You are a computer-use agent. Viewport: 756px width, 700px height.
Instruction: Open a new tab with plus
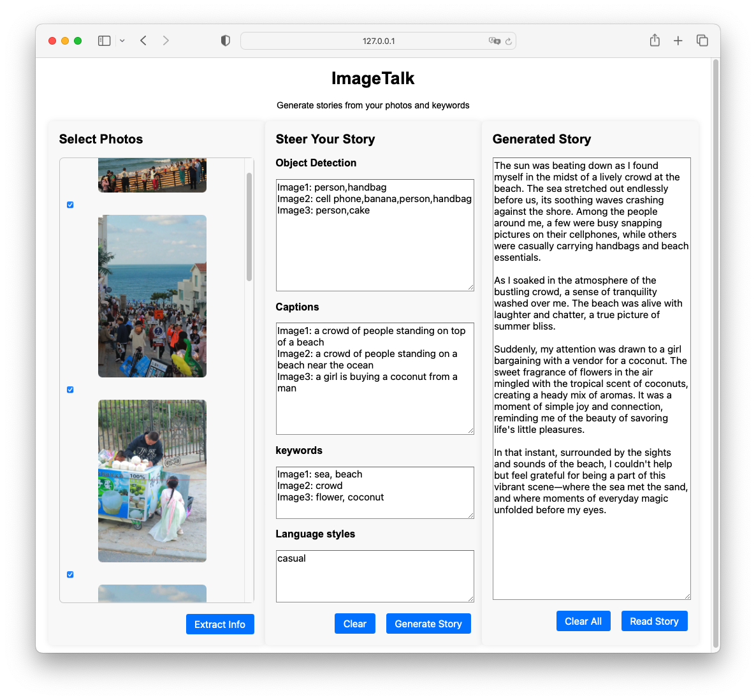(x=678, y=41)
